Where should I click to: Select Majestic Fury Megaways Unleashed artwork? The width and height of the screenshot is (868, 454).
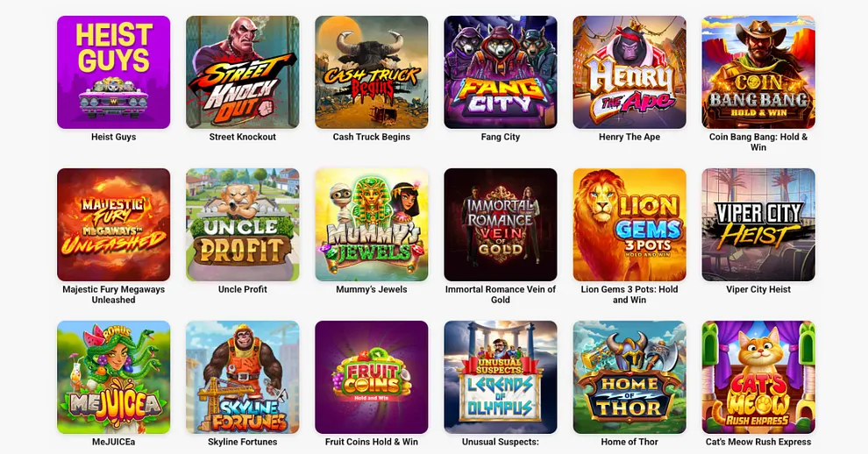(113, 224)
